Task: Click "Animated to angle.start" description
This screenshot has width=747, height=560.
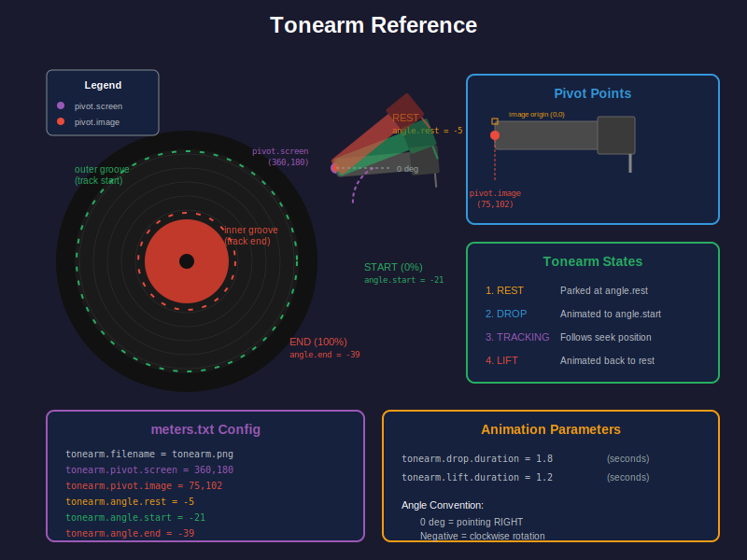Action: (x=611, y=314)
